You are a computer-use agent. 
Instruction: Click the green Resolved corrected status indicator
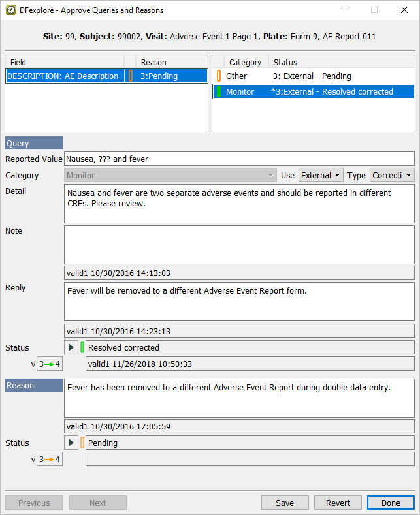click(x=82, y=347)
